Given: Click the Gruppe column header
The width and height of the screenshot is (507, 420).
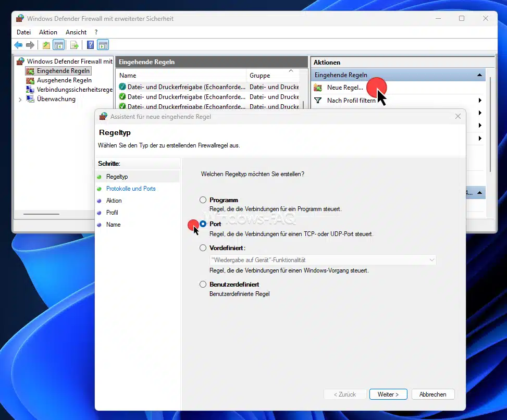Looking at the screenshot, I should point(272,76).
